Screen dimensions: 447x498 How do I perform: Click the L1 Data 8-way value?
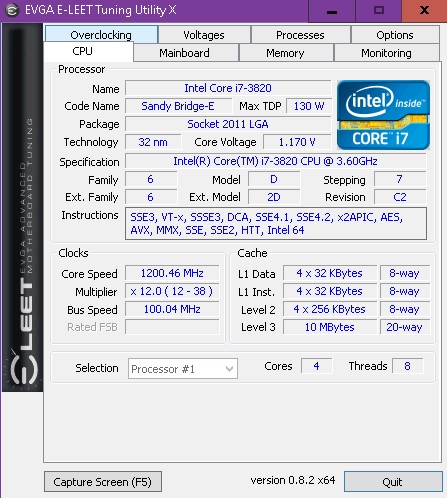click(405, 273)
